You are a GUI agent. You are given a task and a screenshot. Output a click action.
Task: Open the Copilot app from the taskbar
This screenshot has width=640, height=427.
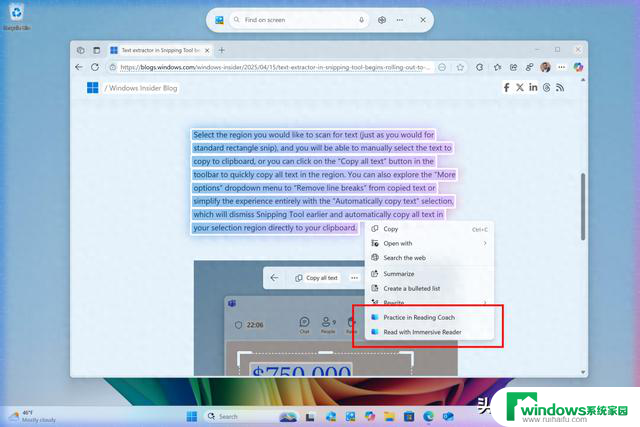pyautogui.click(x=370, y=417)
